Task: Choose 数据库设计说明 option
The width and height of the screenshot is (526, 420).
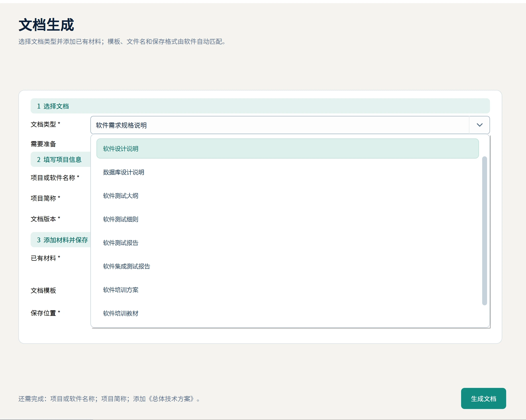Action: tap(287, 172)
